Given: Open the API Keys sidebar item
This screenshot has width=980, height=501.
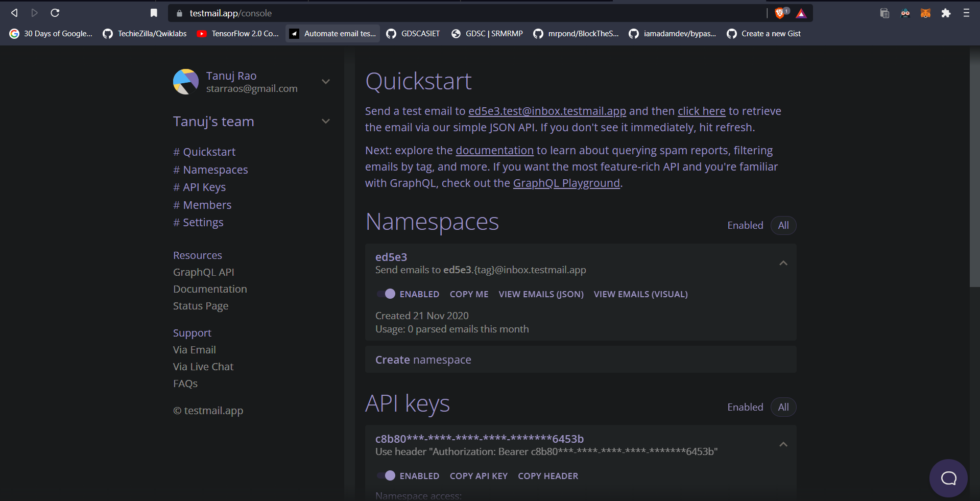Looking at the screenshot, I should [x=199, y=187].
